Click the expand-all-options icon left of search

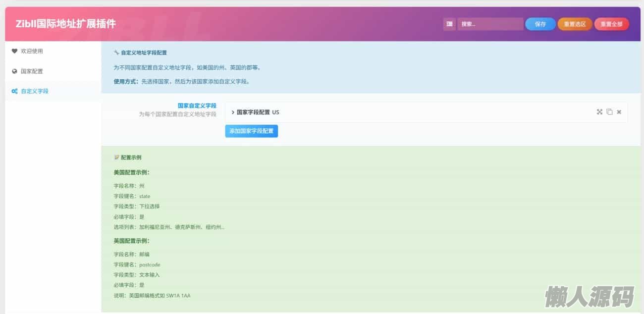point(449,24)
